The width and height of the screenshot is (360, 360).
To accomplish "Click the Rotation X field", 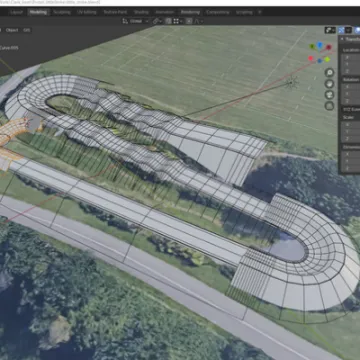I will (x=351, y=87).
